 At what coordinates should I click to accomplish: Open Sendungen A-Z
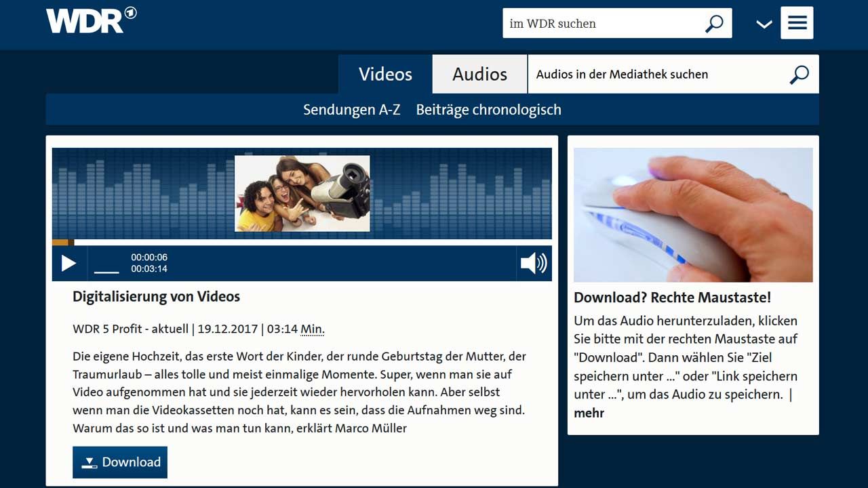351,110
